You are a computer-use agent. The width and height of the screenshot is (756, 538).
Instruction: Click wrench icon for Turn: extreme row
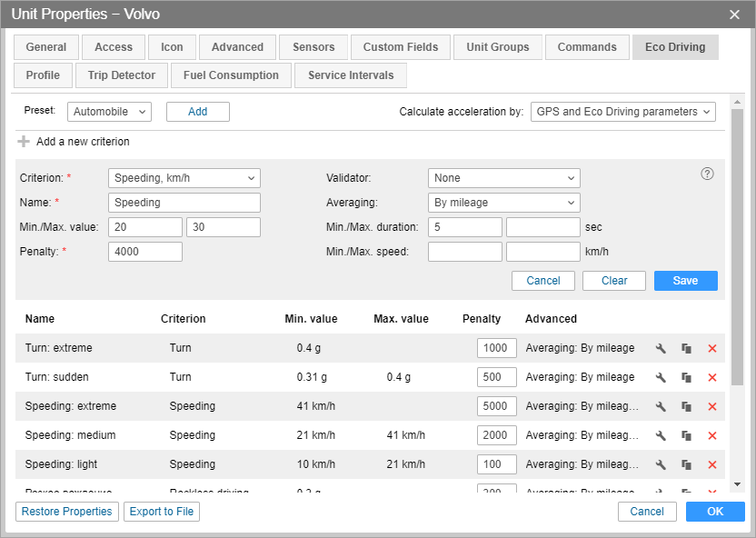coord(661,348)
